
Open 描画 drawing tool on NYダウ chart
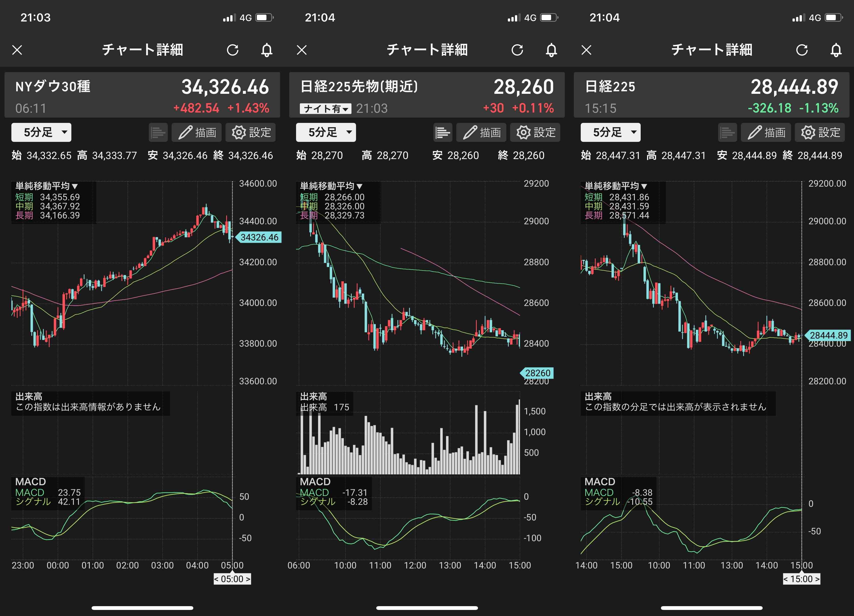click(197, 133)
